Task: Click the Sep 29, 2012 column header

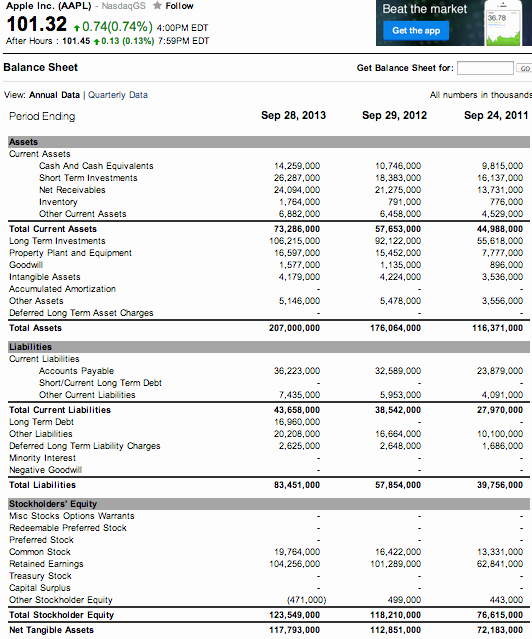Action: coord(394,115)
